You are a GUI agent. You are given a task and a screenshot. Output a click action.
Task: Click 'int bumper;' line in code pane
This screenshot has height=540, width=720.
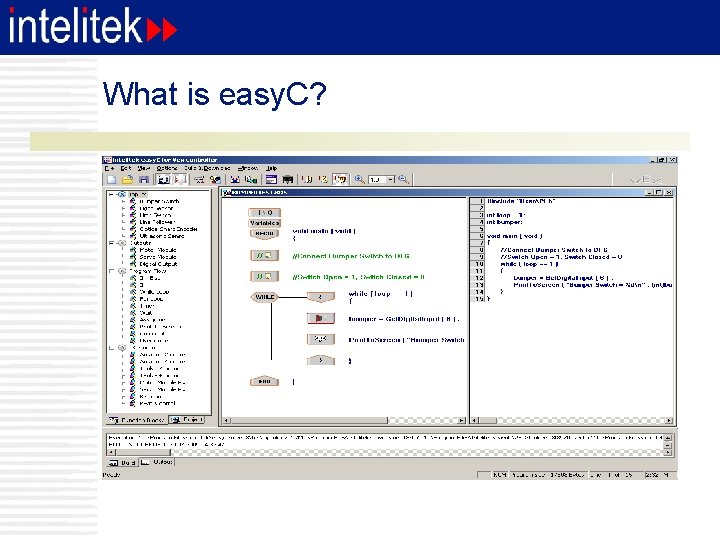coord(504,222)
